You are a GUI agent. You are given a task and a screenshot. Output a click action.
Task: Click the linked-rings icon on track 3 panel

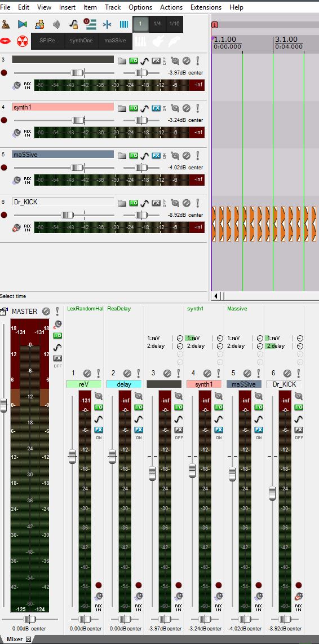[175, 61]
